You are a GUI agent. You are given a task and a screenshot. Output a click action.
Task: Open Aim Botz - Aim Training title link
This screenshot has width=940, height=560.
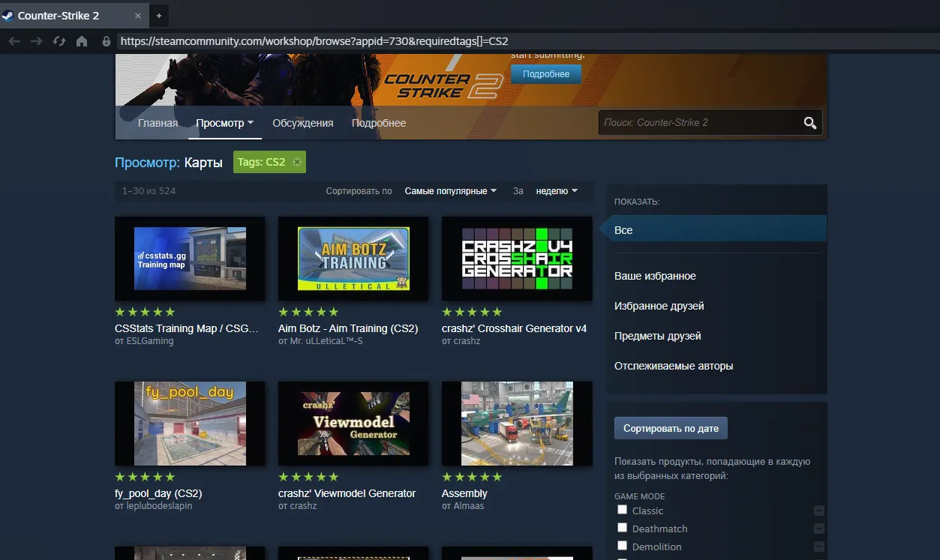348,328
